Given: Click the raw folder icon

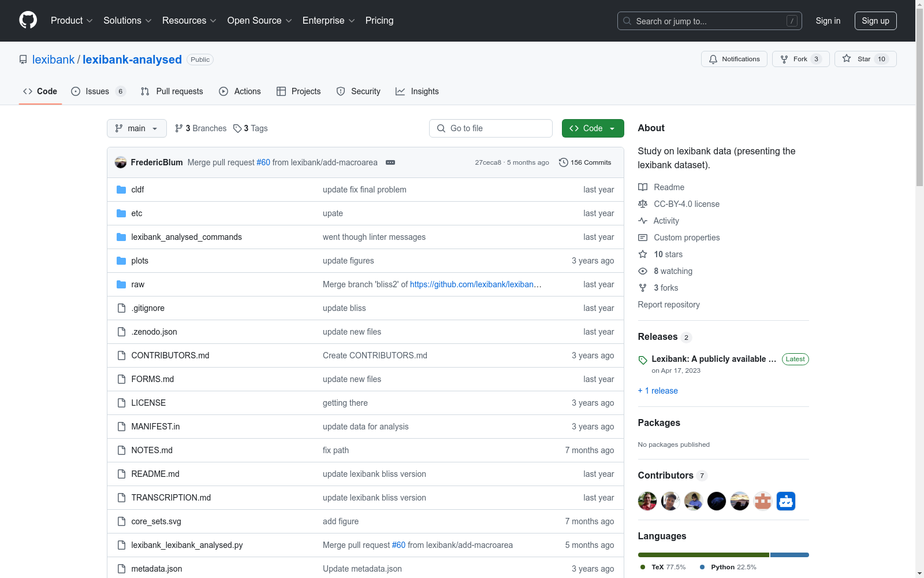Looking at the screenshot, I should click(x=121, y=284).
